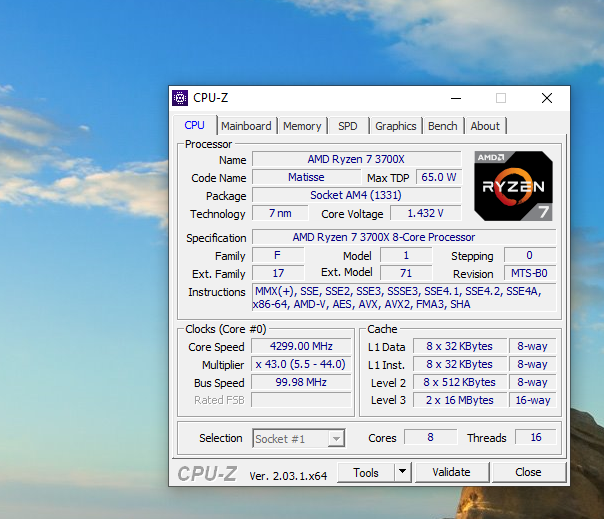Viewport: 604px width, 519px height.
Task: Click the Code Name value Matisse
Action: click(306, 177)
